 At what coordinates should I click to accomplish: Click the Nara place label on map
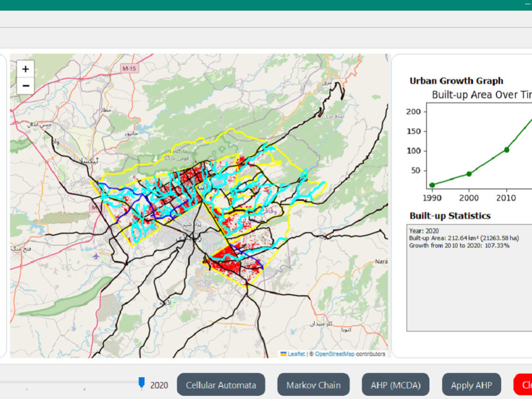point(381,262)
